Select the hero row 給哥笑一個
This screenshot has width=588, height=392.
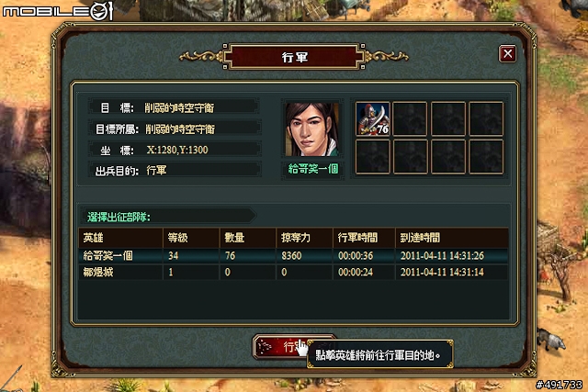point(293,255)
